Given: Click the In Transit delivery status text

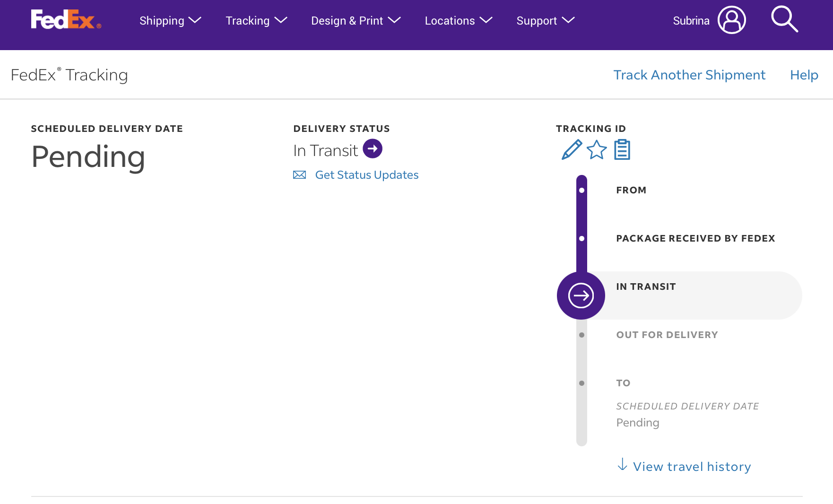Looking at the screenshot, I should click(x=325, y=150).
